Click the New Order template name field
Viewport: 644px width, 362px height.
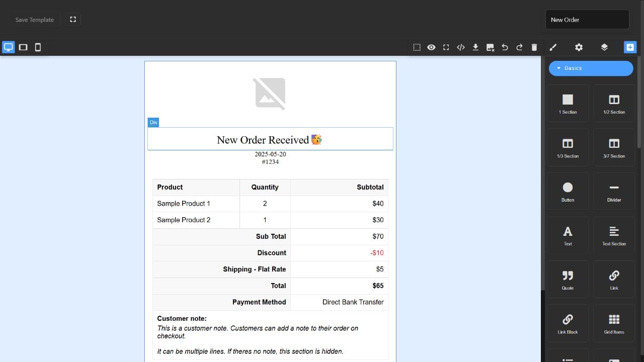point(587,20)
